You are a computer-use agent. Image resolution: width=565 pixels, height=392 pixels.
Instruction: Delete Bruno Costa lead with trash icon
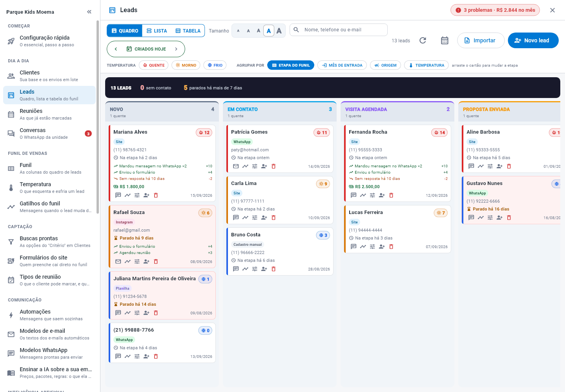[273, 269]
